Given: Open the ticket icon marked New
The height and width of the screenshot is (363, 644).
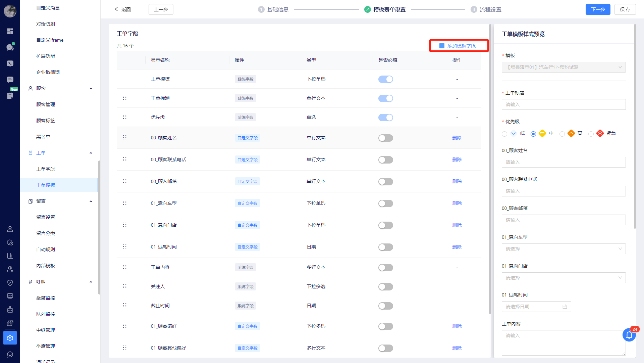Looking at the screenshot, I should click(x=10, y=95).
